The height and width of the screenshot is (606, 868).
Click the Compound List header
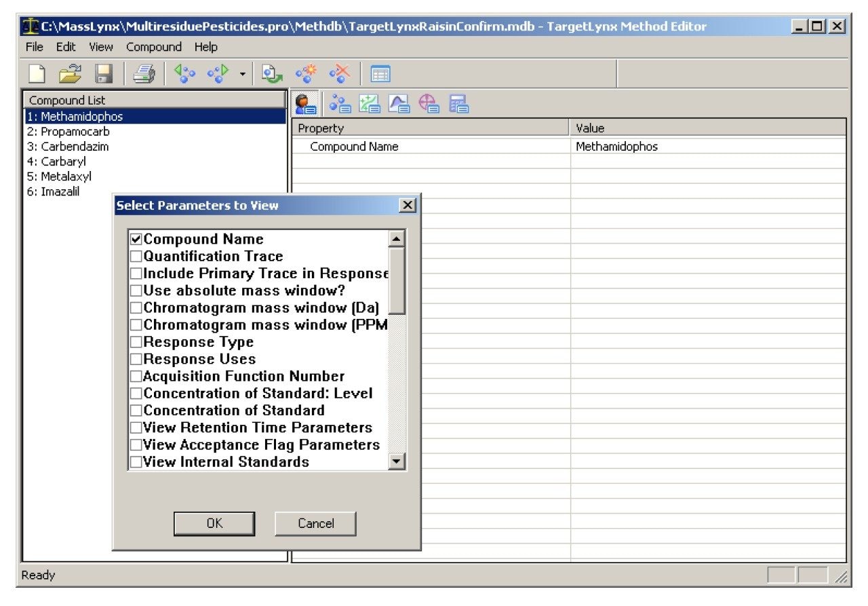pos(155,100)
